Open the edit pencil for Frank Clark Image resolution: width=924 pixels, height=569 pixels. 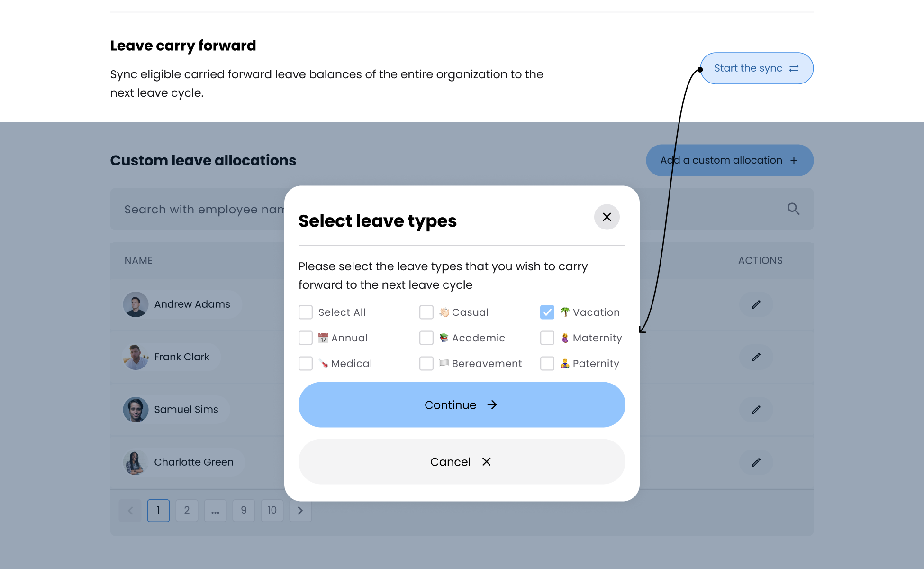756,357
